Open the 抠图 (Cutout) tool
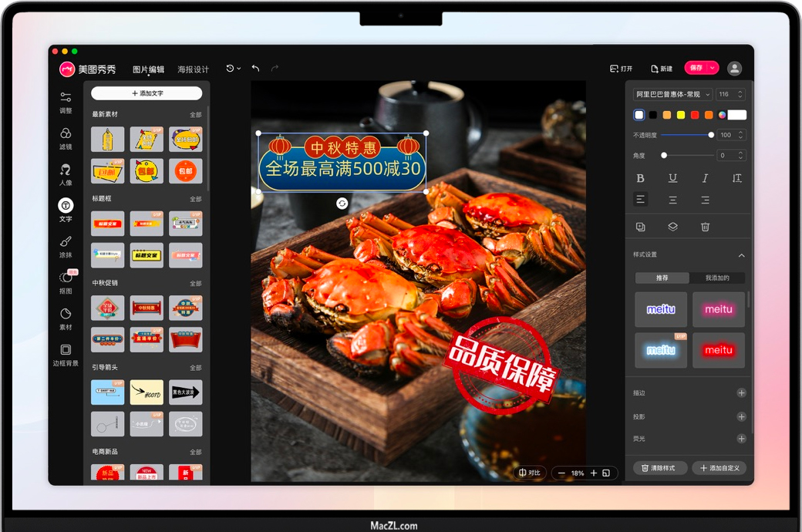The height and width of the screenshot is (532, 802). tap(66, 283)
